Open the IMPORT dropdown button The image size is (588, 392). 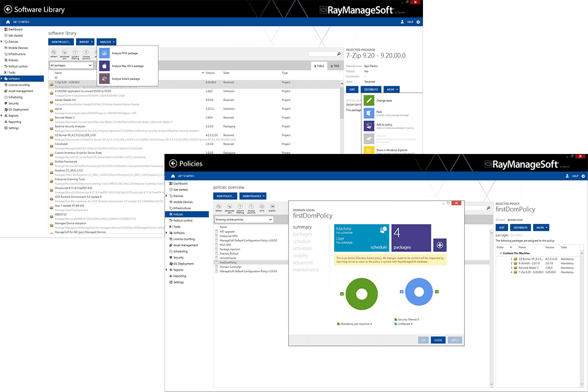86,42
